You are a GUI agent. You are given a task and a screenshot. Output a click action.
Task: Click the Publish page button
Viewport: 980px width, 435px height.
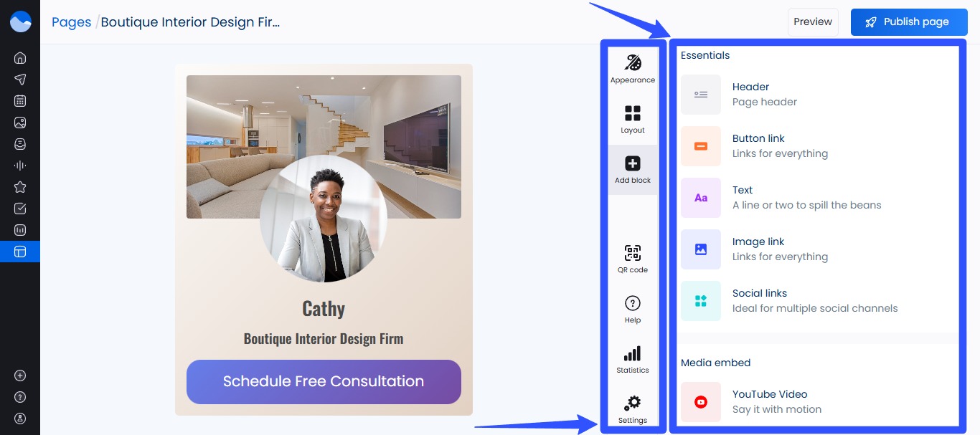click(908, 22)
